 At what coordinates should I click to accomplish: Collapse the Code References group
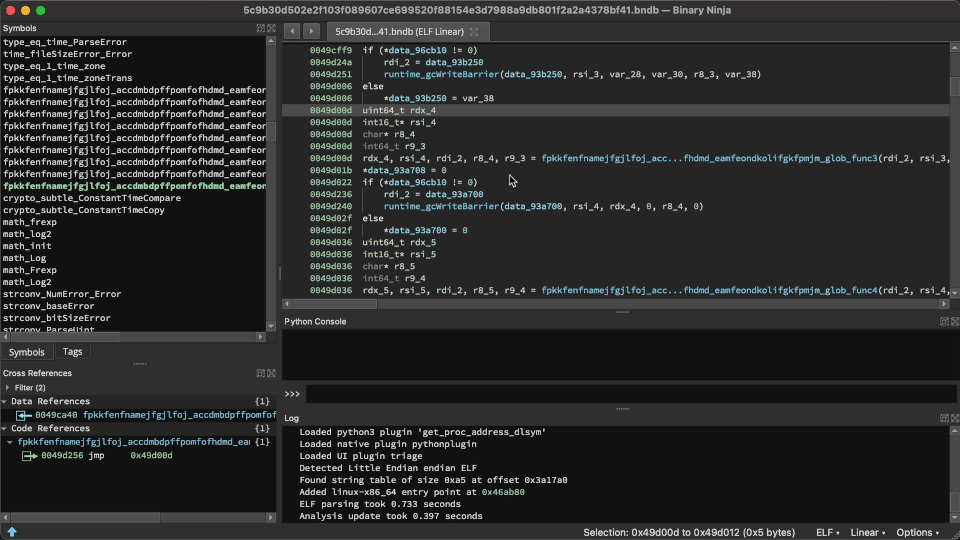click(x=6, y=428)
